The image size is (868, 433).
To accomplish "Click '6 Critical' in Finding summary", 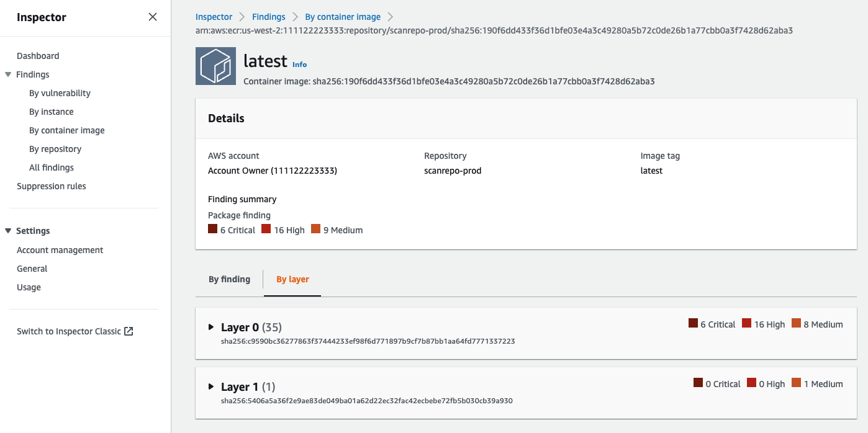I will tap(238, 230).
